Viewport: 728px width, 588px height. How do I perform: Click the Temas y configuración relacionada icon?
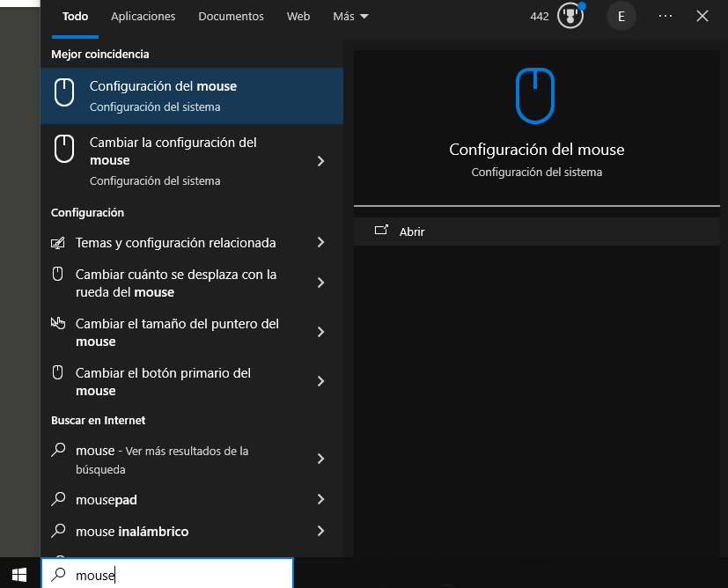point(58,243)
